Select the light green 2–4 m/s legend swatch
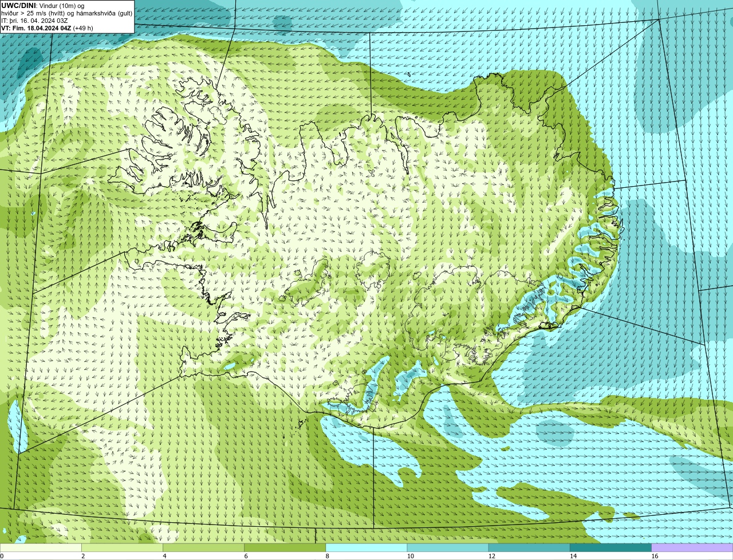The width and height of the screenshot is (733, 560). (x=122, y=547)
